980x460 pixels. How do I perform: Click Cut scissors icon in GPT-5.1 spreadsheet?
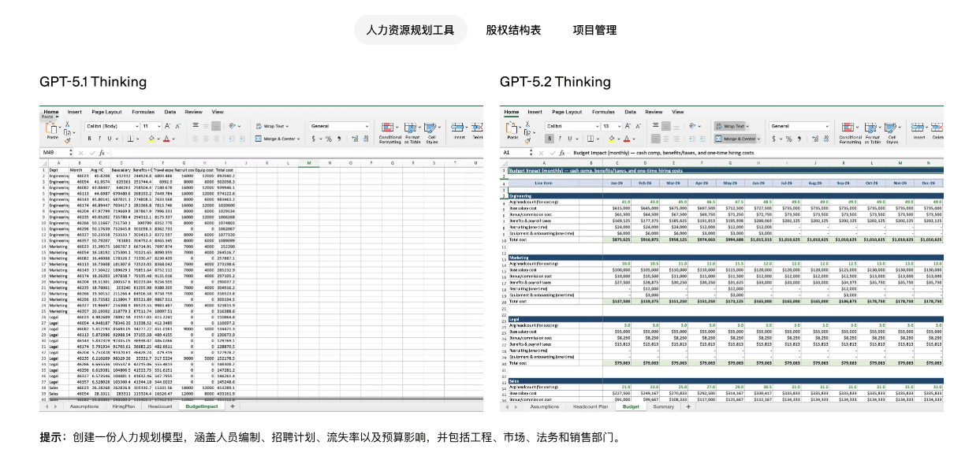tap(67, 124)
